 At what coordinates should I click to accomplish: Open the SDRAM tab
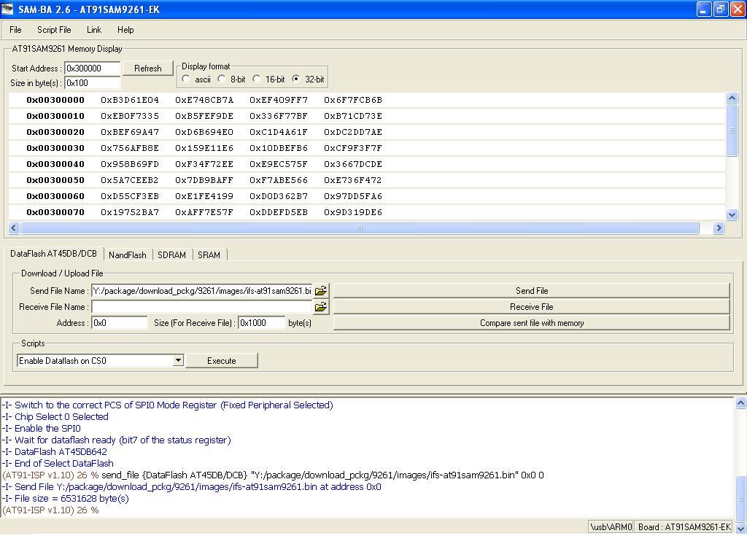[x=171, y=255]
